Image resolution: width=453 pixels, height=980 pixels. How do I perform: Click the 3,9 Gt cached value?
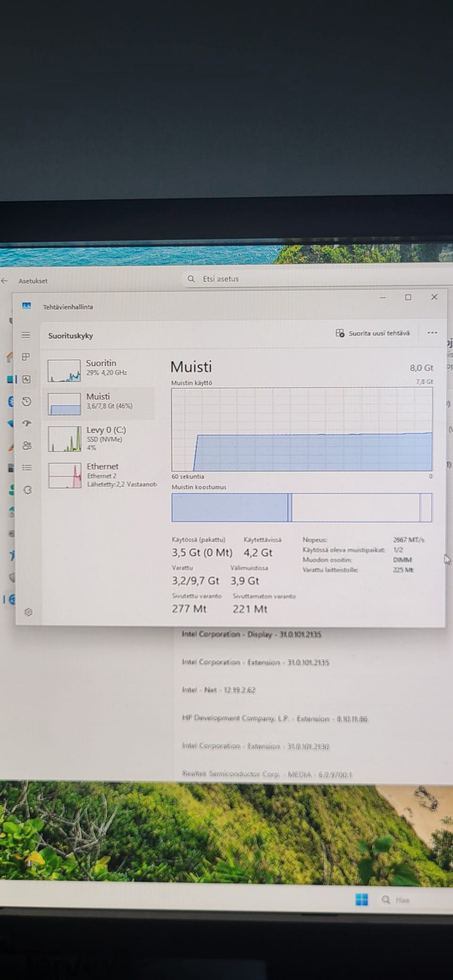(245, 581)
